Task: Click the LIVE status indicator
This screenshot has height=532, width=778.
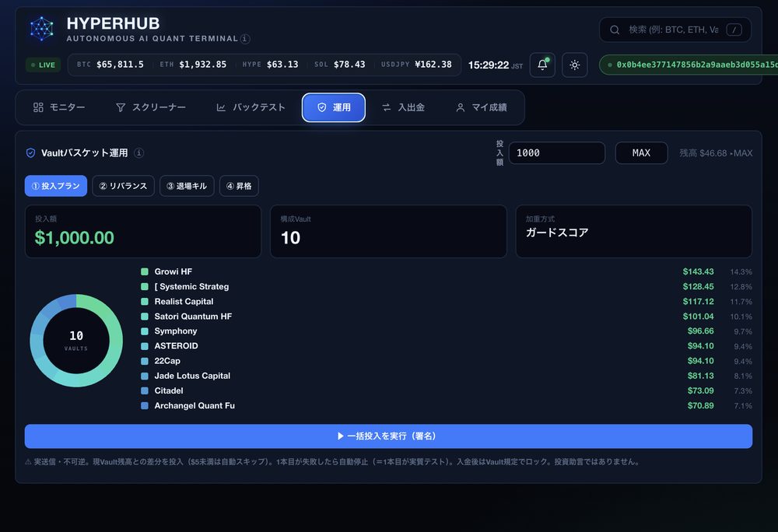Action: (x=43, y=65)
